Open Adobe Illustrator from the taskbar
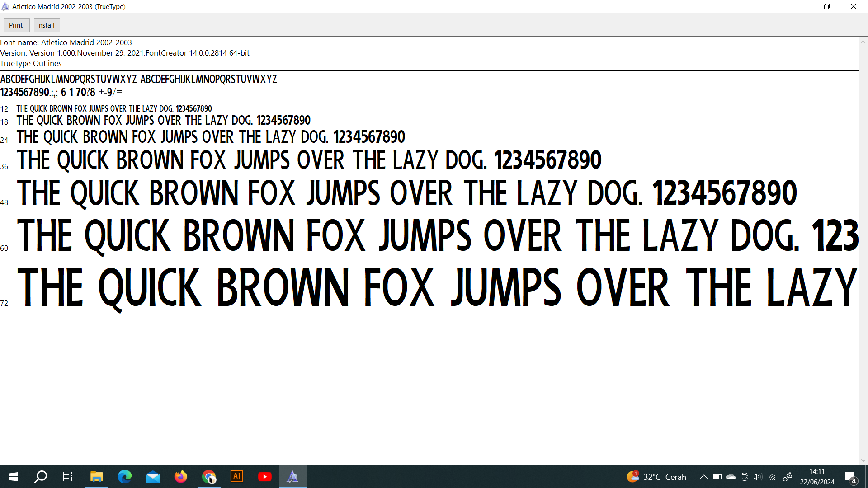Image resolution: width=868 pixels, height=488 pixels. [237, 477]
